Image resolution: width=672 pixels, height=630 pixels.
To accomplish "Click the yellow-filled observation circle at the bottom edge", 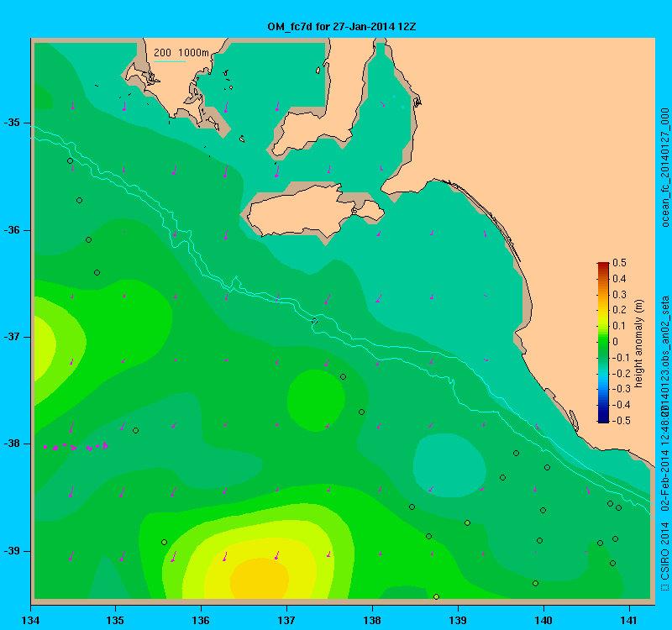I will pyautogui.click(x=436, y=596).
